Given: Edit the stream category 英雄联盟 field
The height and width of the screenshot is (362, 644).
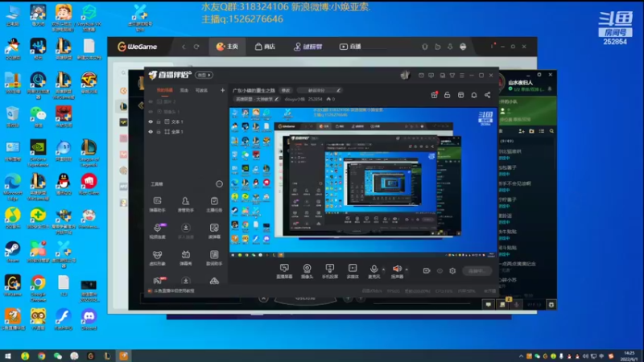Looking at the screenshot, I should point(257,99).
